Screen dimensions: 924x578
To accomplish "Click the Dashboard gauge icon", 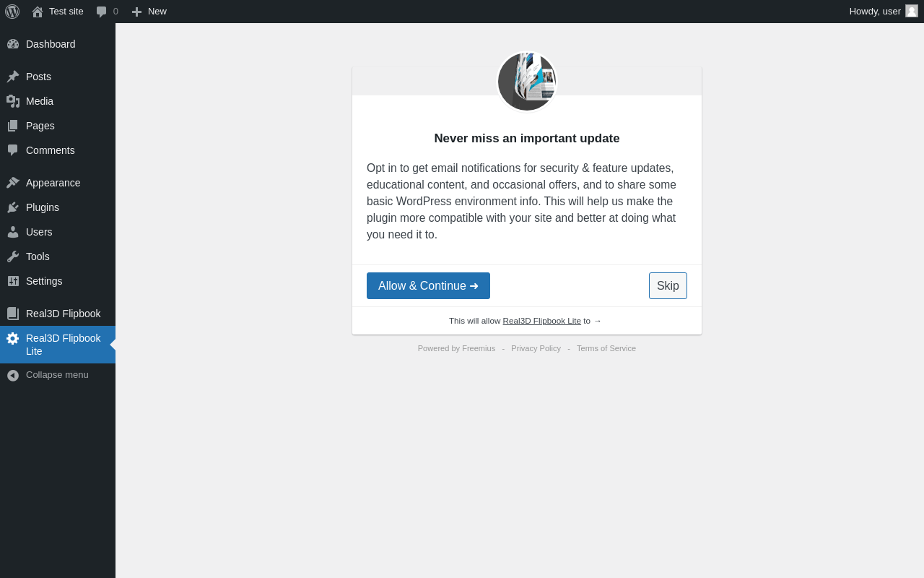I will coord(13,44).
